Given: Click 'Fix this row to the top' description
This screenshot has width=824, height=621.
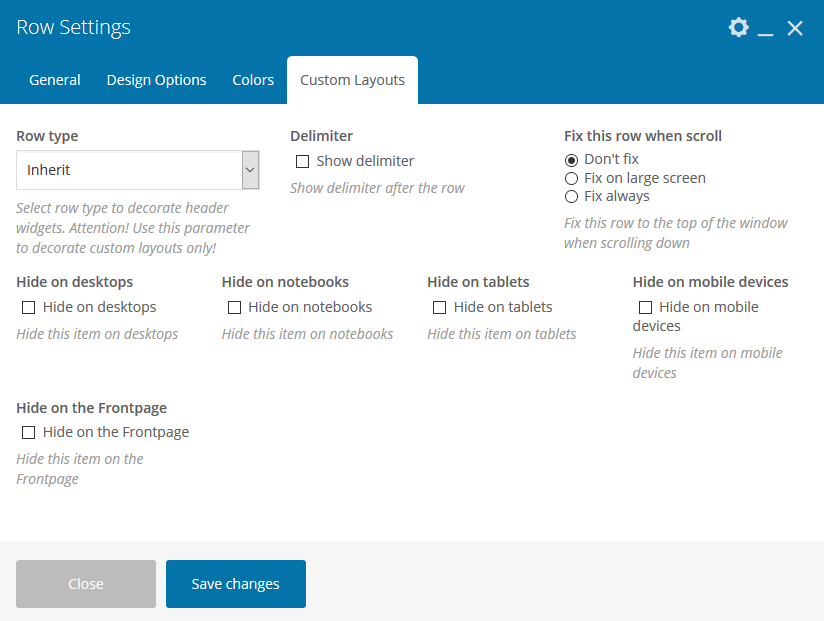Looking at the screenshot, I should click(x=676, y=233).
